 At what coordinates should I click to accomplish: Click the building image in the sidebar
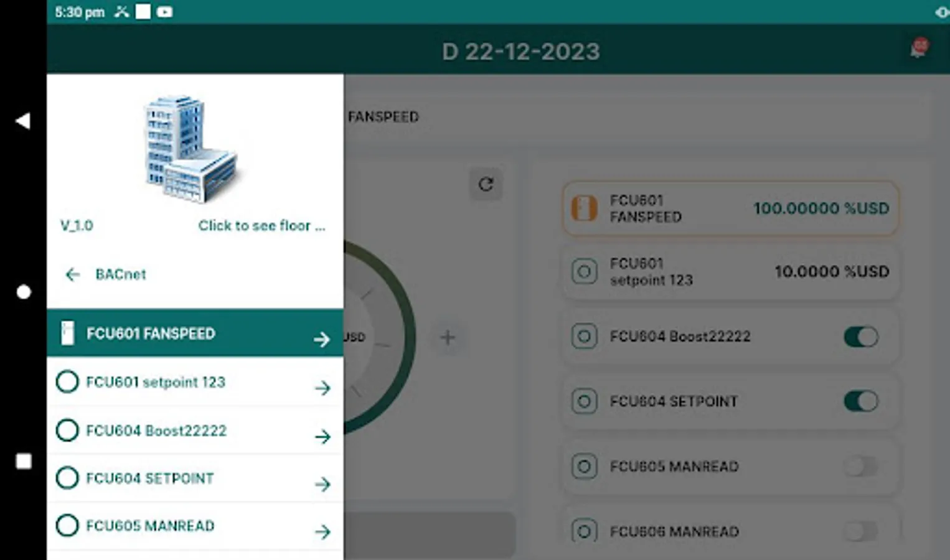[x=191, y=149]
